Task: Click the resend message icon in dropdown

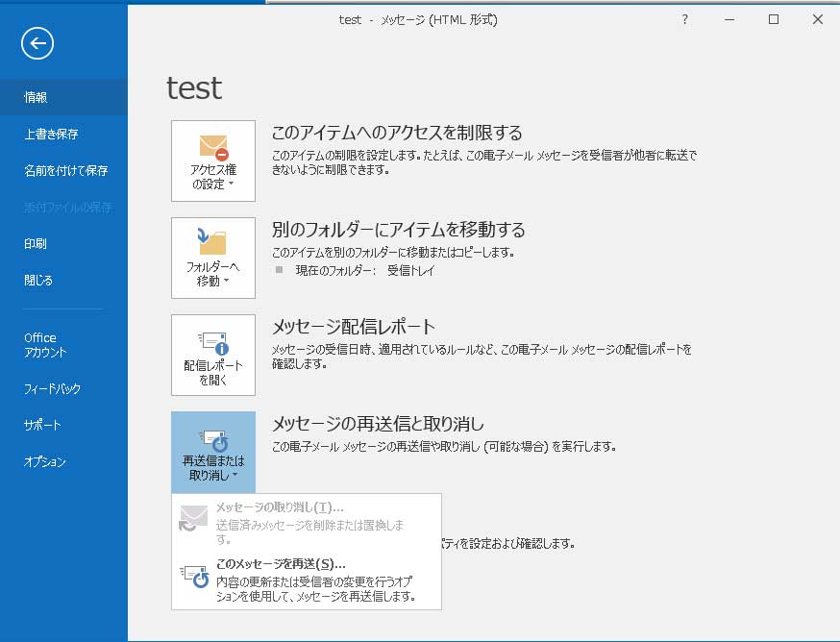Action: pos(194,576)
